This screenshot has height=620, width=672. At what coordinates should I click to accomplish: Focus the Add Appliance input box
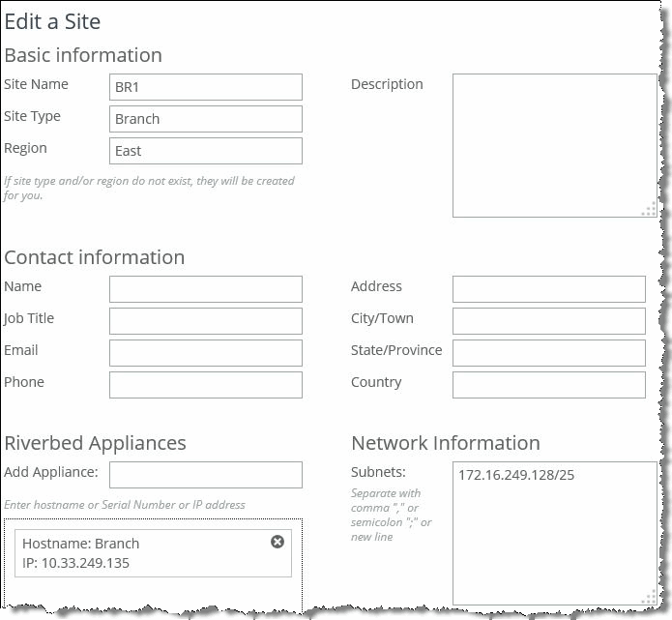(x=206, y=475)
